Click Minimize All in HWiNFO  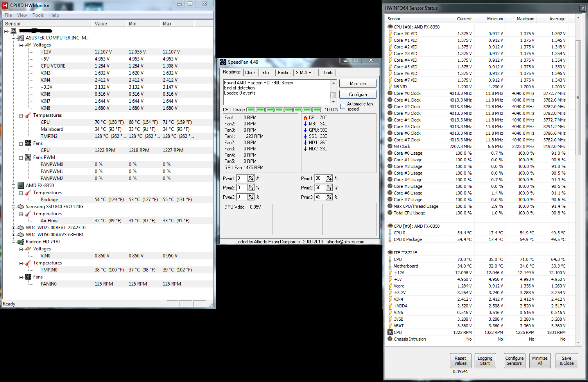point(540,361)
